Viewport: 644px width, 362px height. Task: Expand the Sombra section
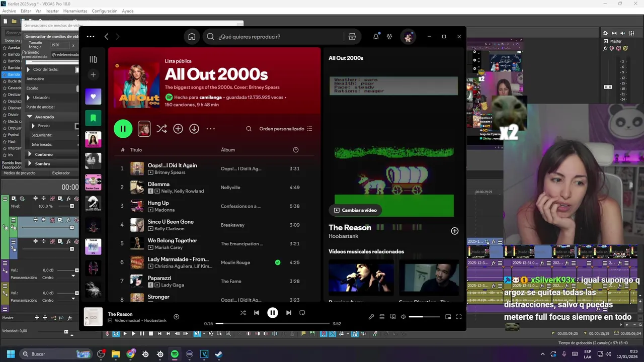[30, 164]
